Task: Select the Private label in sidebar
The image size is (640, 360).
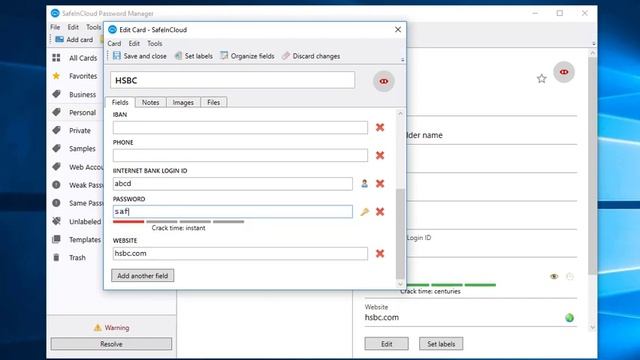Action: click(80, 131)
